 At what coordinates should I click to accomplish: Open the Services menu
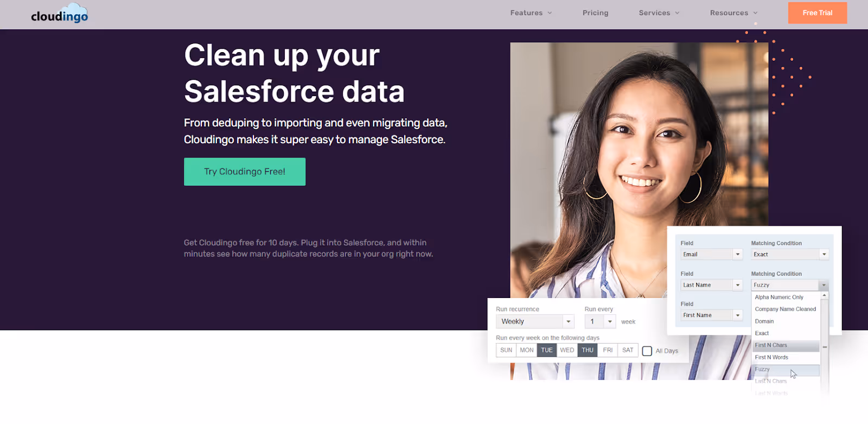(x=659, y=12)
